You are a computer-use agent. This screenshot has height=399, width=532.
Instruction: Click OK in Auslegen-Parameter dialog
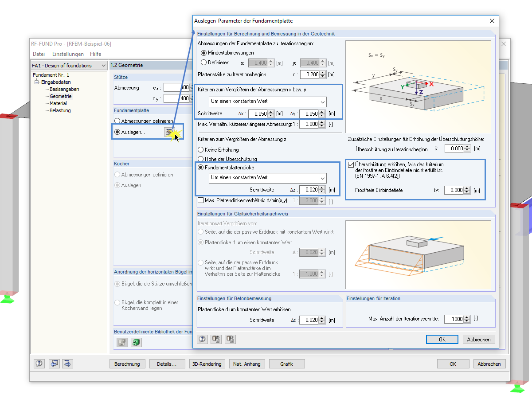click(x=442, y=339)
